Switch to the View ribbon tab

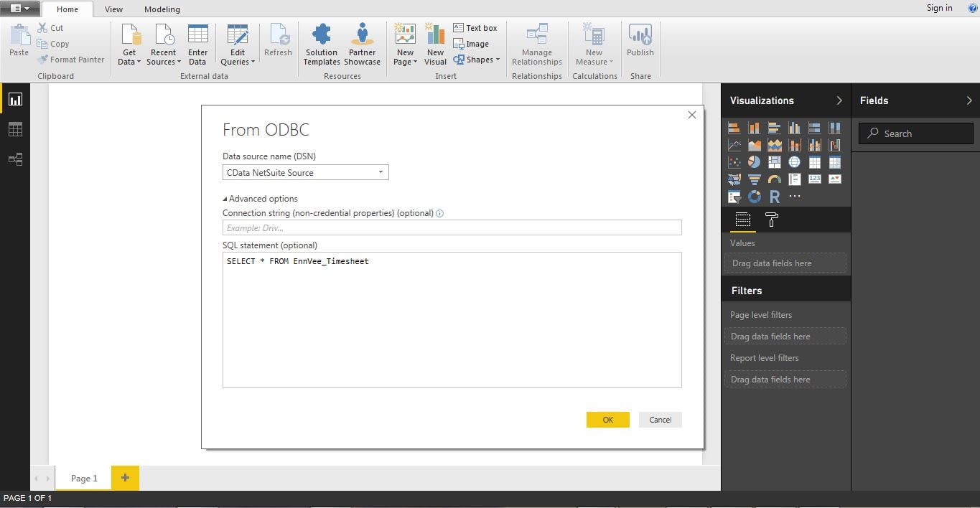click(113, 9)
